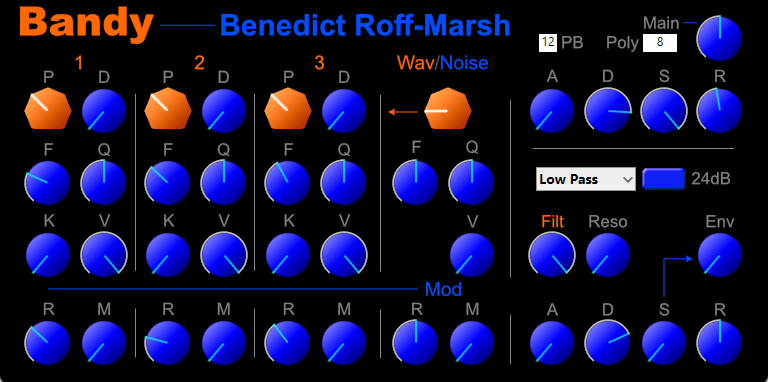Click the band 3 Mod M knob
Viewport: 768px width, 382px height.
(x=344, y=343)
